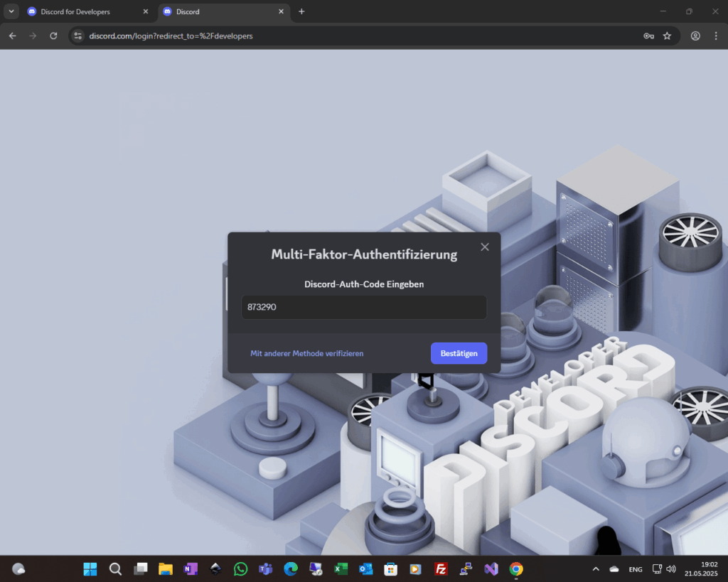Viewport: 728px width, 582px height.
Task: Open Windows taskbar search
Action: click(115, 569)
